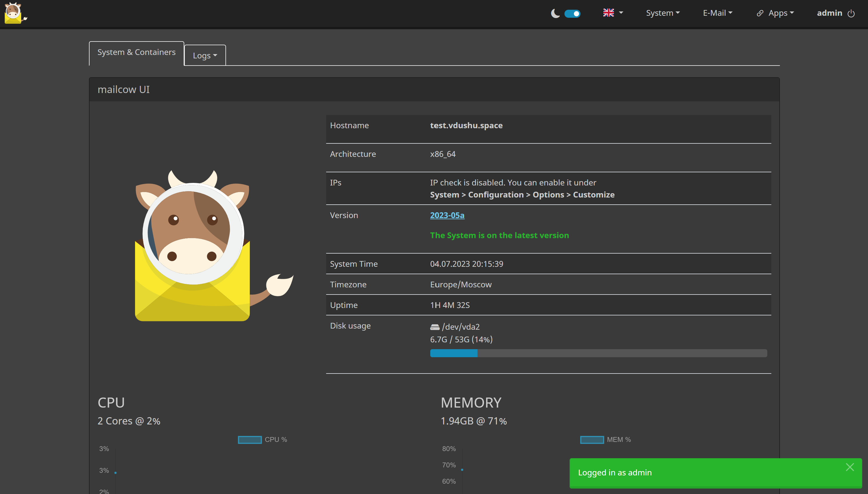Viewport: 868px width, 494px height.
Task: Click the large mailcow cow image
Action: pos(214,246)
